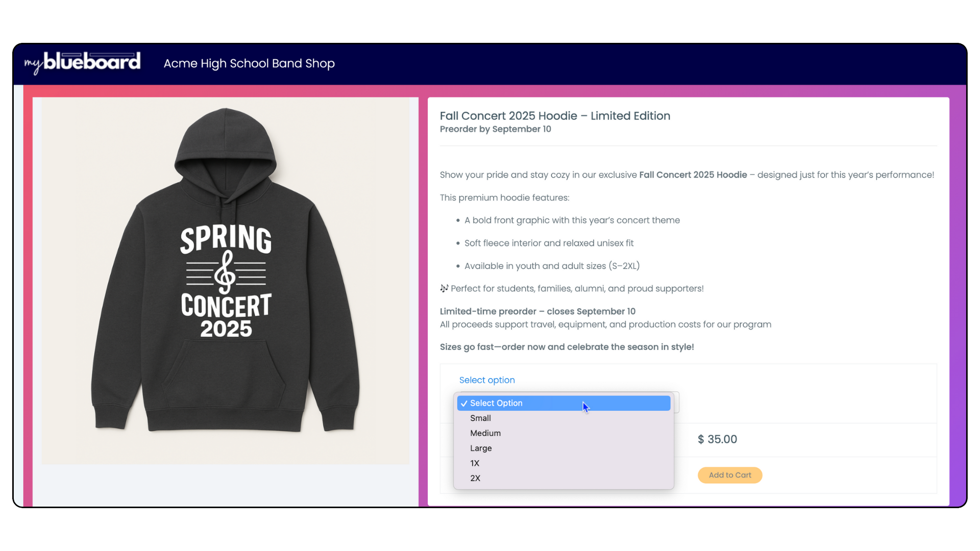Click the Select option label
The height and width of the screenshot is (551, 980).
coord(487,380)
